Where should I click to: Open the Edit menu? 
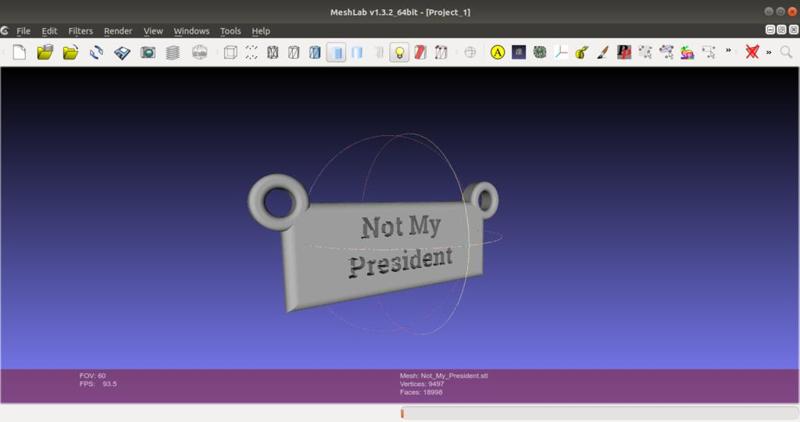click(x=49, y=31)
